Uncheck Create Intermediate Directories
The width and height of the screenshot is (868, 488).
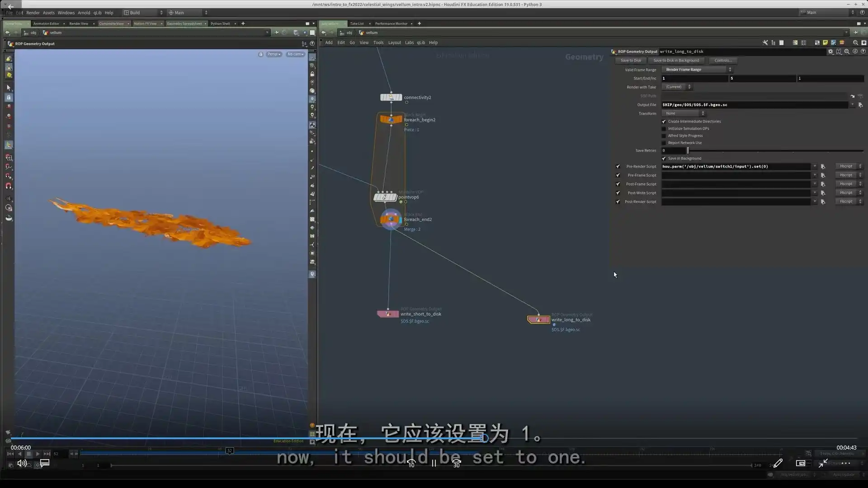pyautogui.click(x=664, y=122)
